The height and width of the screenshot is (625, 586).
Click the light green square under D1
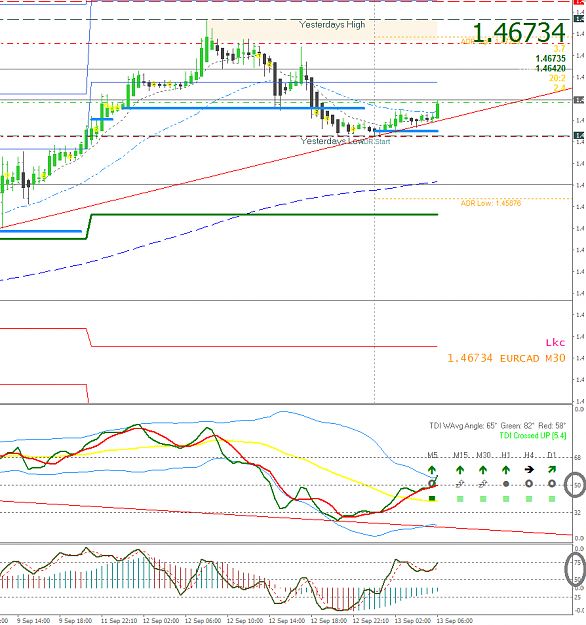552,499
